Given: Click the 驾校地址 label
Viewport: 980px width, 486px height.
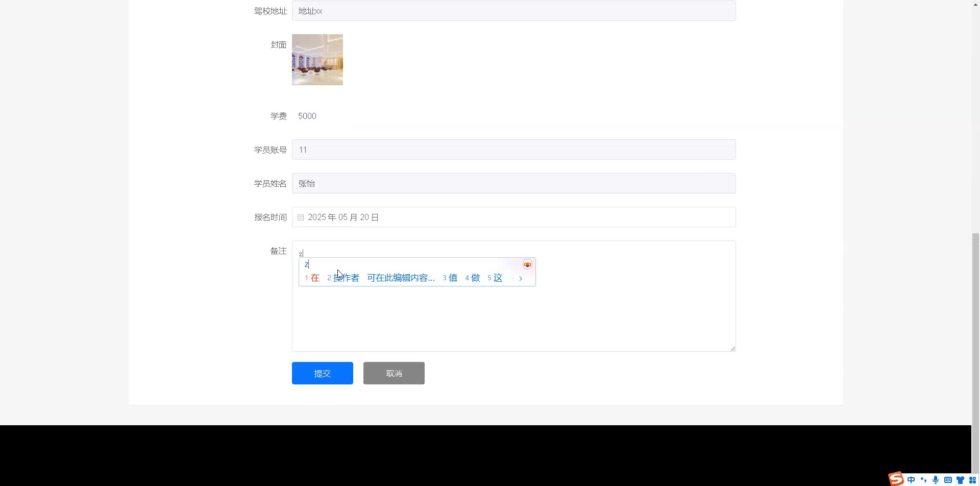Looking at the screenshot, I should coord(271,11).
